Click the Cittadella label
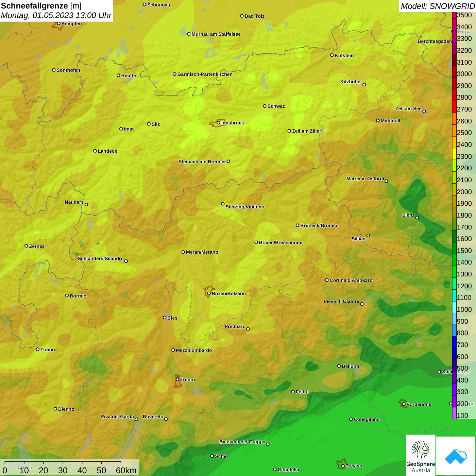The width and height of the screenshot is (476, 476). tap(288, 470)
